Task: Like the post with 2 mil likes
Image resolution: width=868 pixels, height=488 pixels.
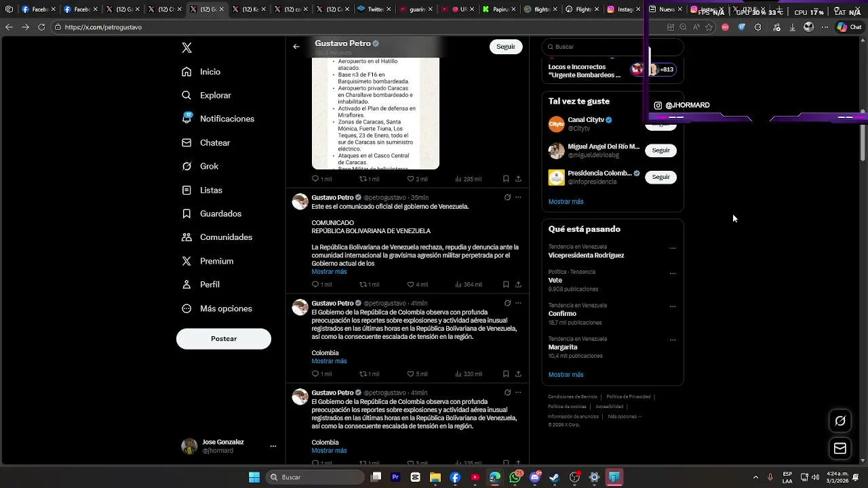Action: click(417, 179)
